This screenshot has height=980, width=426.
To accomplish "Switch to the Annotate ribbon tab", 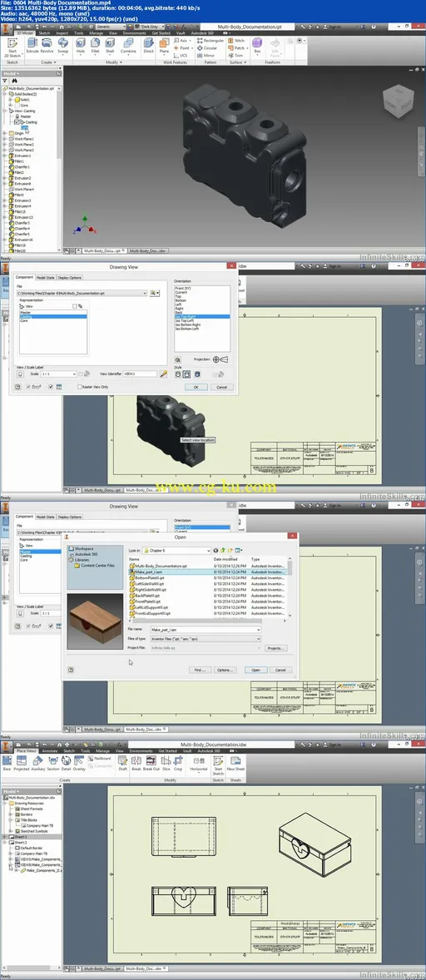I will [x=49, y=750].
